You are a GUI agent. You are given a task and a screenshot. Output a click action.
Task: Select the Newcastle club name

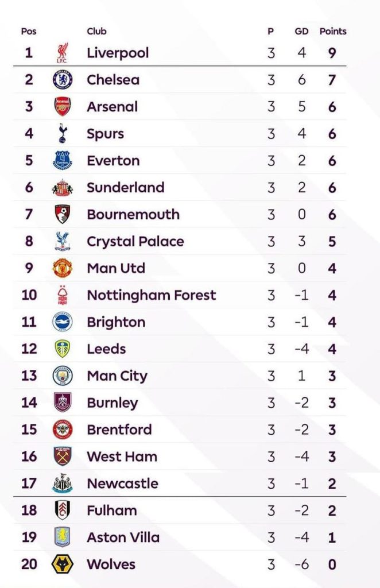click(122, 483)
